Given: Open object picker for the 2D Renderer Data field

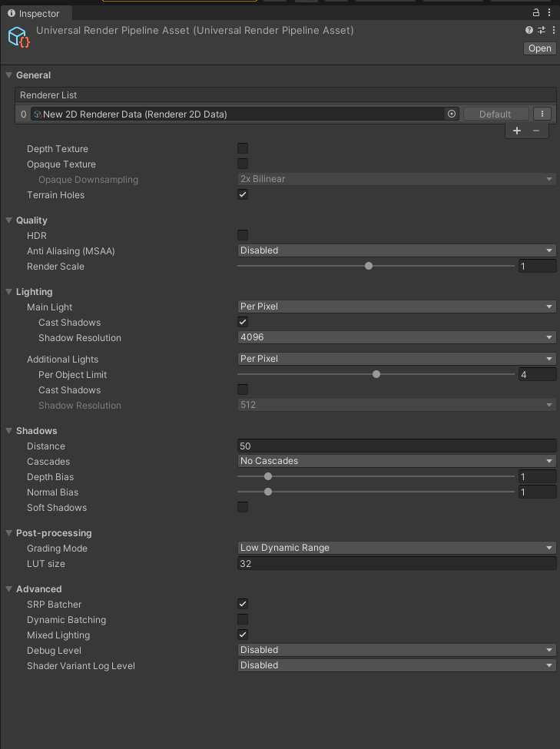Looking at the screenshot, I should [451, 114].
